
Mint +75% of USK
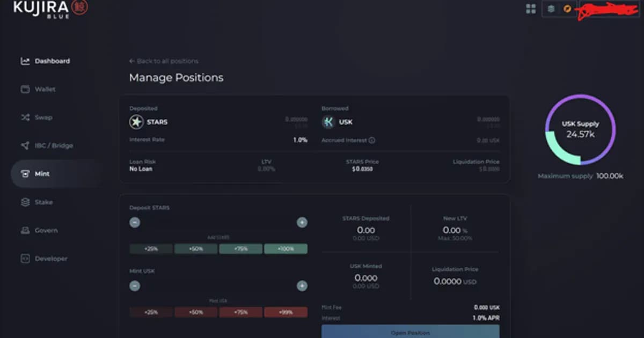240,312
